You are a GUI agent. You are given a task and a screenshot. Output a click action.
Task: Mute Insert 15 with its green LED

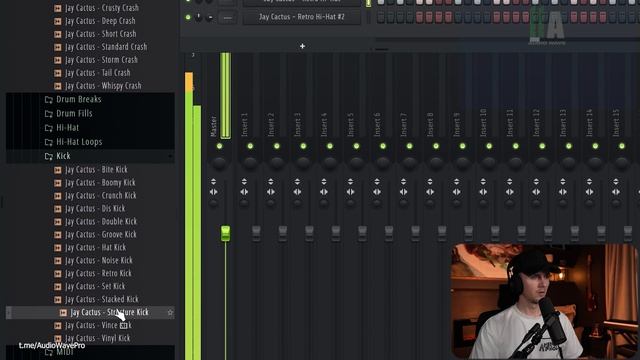click(x=621, y=146)
